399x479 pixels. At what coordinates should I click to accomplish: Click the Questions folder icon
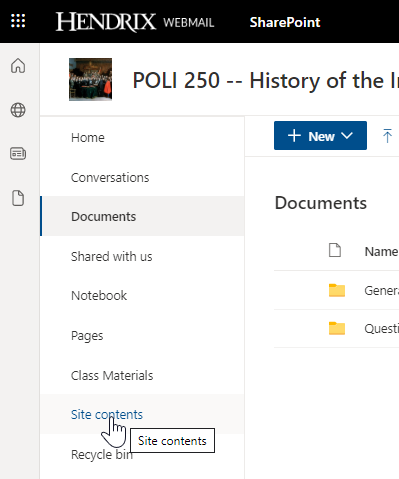coord(337,328)
